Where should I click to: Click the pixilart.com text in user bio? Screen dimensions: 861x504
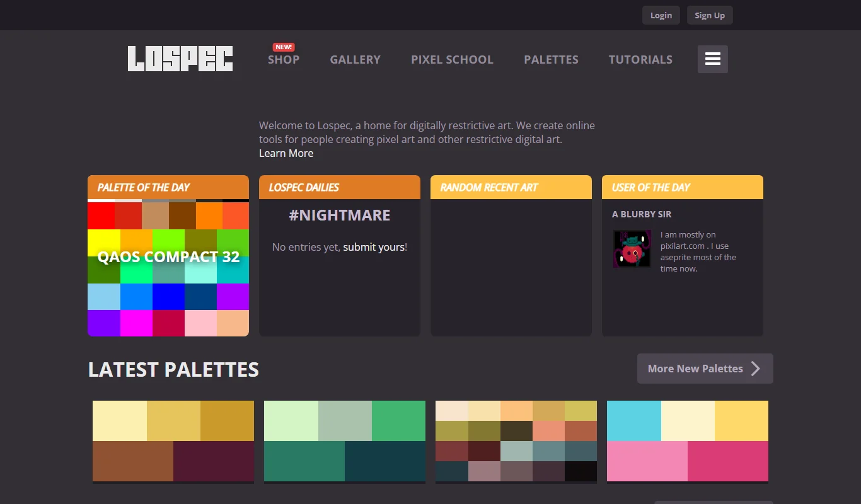[x=683, y=246]
